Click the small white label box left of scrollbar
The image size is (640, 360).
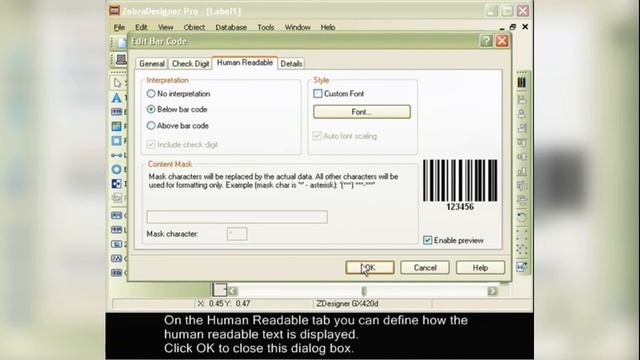(x=220, y=289)
